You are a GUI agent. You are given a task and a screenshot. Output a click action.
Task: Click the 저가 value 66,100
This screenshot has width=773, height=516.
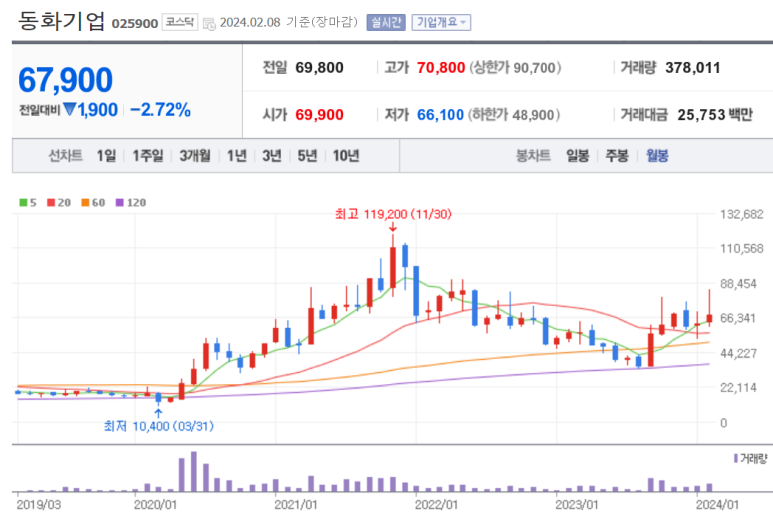click(440, 115)
